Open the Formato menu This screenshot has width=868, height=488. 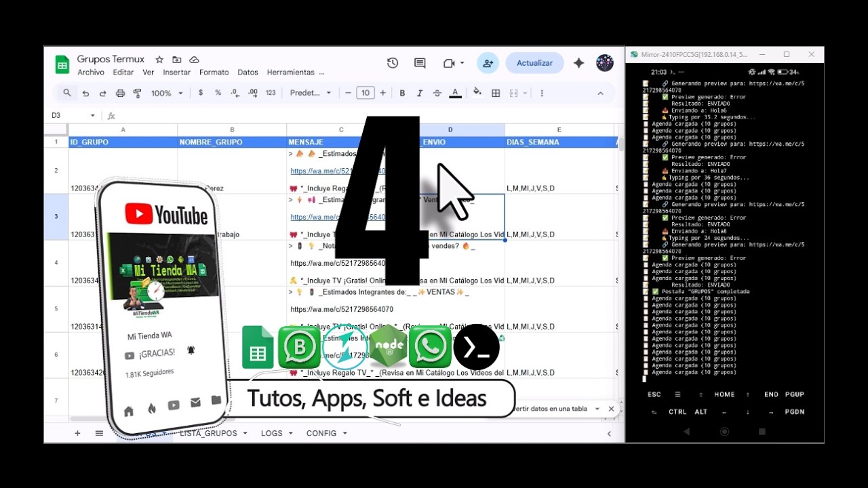(214, 73)
